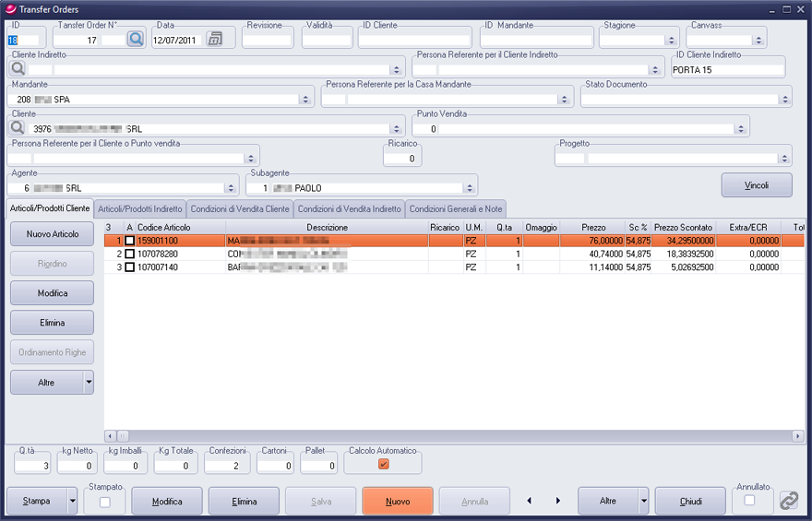Click the Transfer Orders app icon in title bar

(x=10, y=7)
